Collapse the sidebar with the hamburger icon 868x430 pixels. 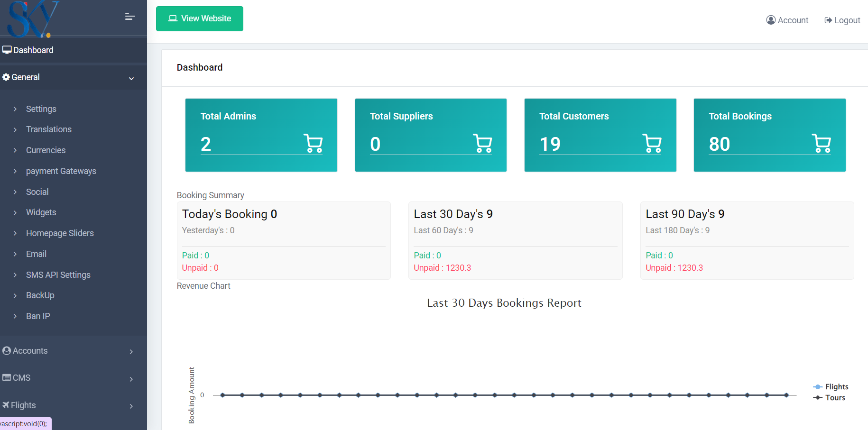pos(130,17)
